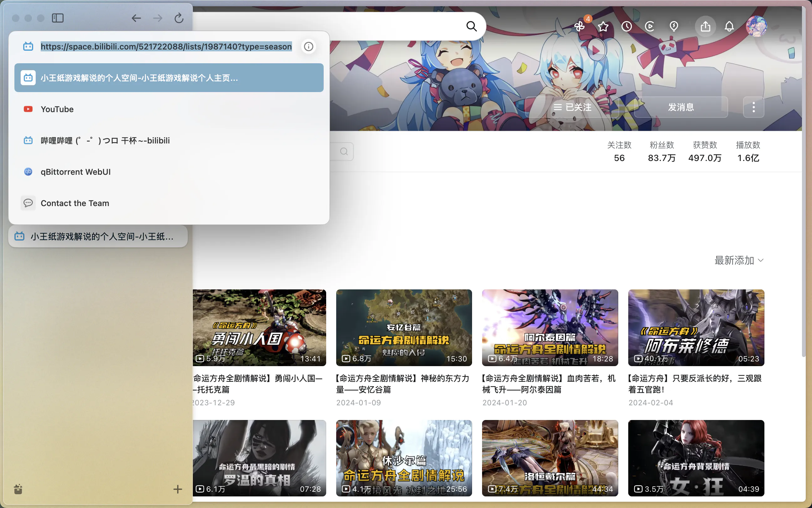Open the 阿布莱修德 video thumbnail
Screen dimensions: 812x508
pyautogui.click(x=696, y=327)
